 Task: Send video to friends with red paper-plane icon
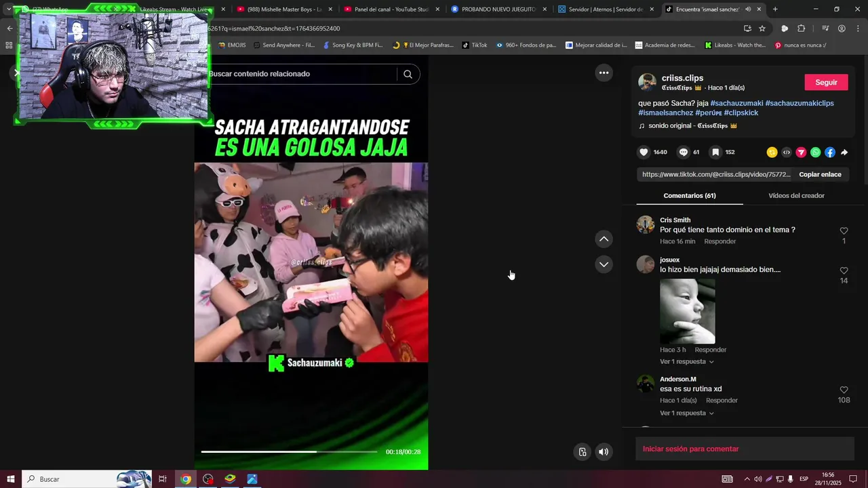pyautogui.click(x=801, y=152)
